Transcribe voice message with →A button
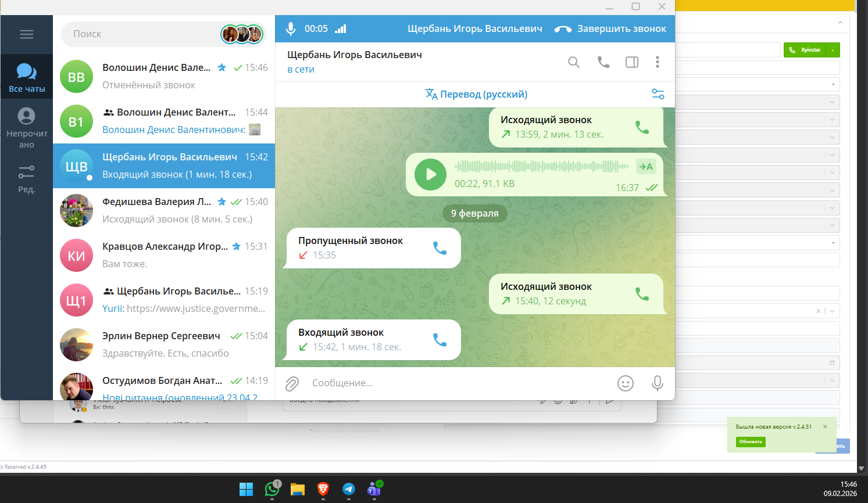The width and height of the screenshot is (868, 503). pos(646,167)
